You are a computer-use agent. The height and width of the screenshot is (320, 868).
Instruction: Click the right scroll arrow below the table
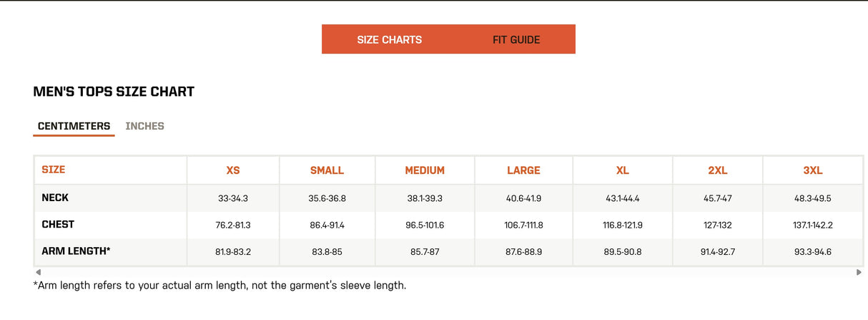pos(859,272)
